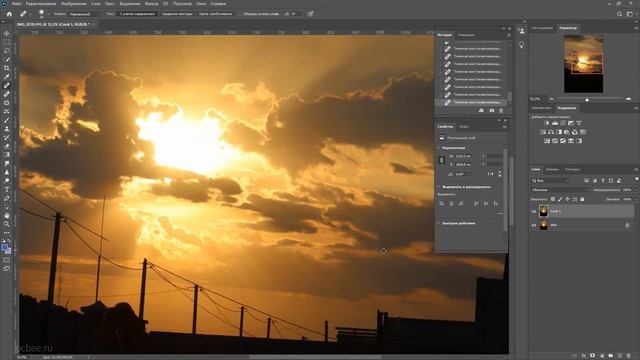This screenshot has width=640, height=360.
Task: Open the Mode dropdown in options bar
Action: coord(84,14)
